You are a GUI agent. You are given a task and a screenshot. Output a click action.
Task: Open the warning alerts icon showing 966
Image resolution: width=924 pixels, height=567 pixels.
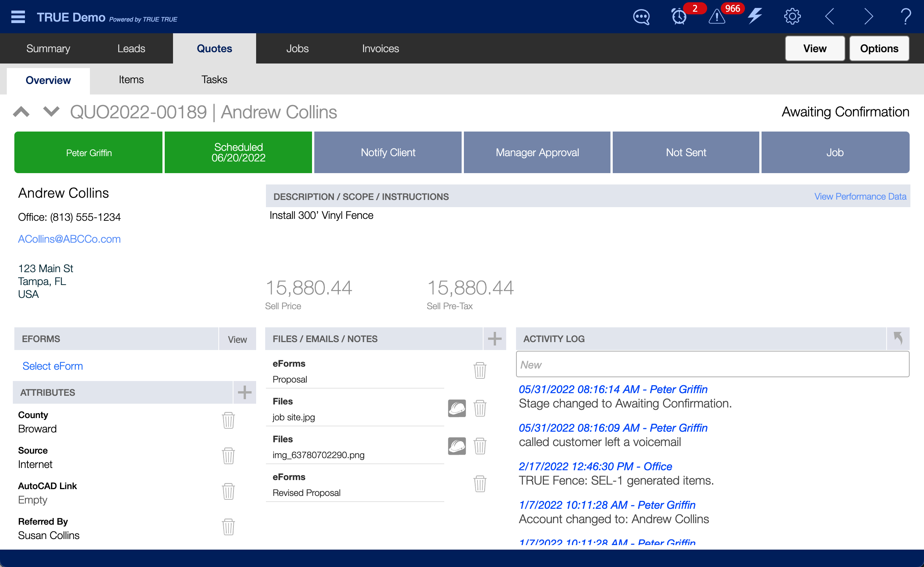(717, 17)
